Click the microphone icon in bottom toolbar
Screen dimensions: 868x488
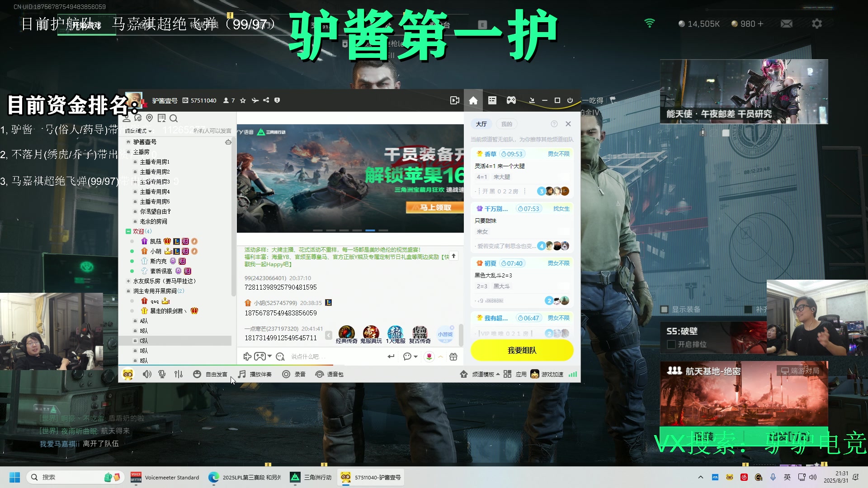(162, 374)
